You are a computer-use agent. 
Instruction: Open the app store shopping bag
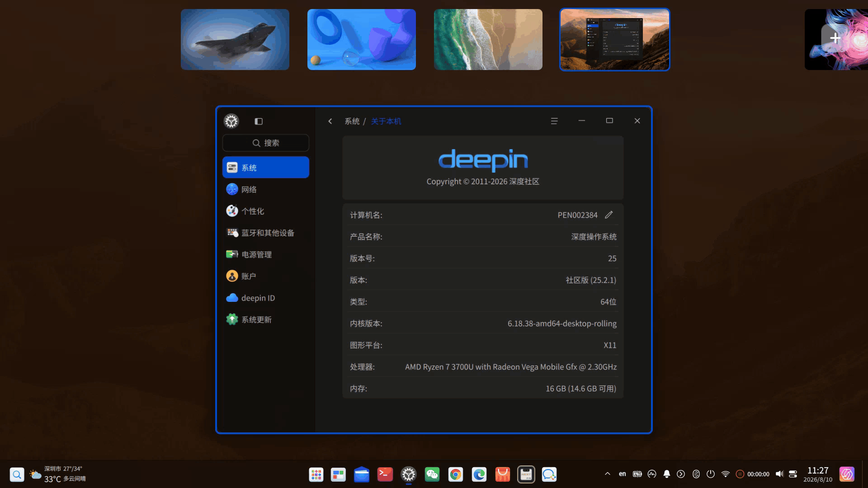[x=503, y=474]
